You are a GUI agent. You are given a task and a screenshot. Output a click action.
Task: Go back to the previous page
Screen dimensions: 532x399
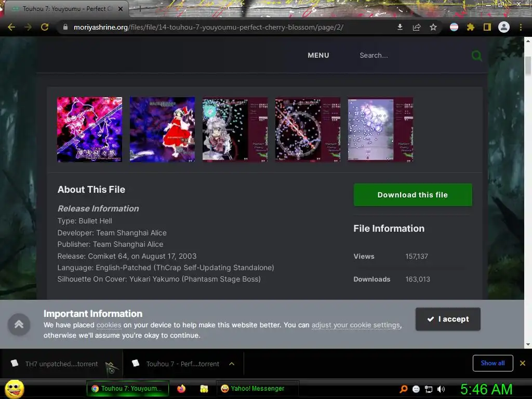coord(11,27)
